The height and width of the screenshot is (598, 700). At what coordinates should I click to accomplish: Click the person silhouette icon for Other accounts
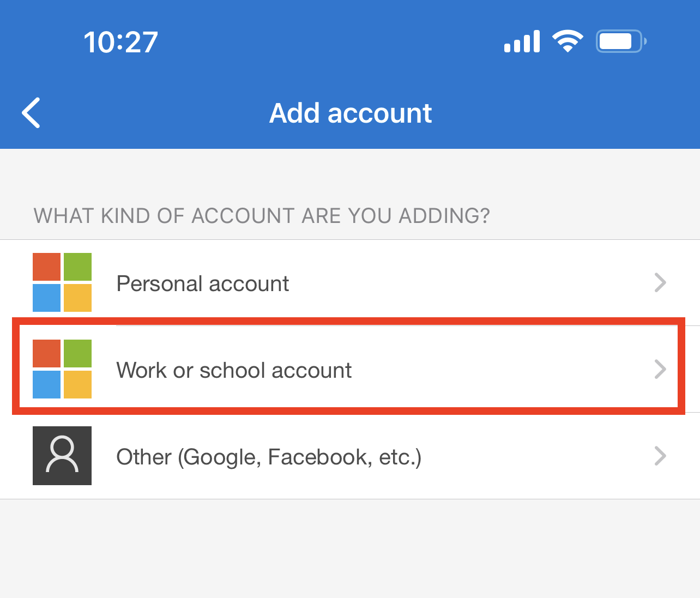[62, 456]
